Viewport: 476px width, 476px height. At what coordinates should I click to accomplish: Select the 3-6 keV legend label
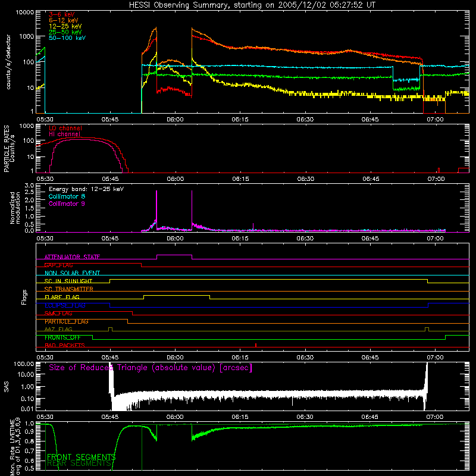coord(61,14)
